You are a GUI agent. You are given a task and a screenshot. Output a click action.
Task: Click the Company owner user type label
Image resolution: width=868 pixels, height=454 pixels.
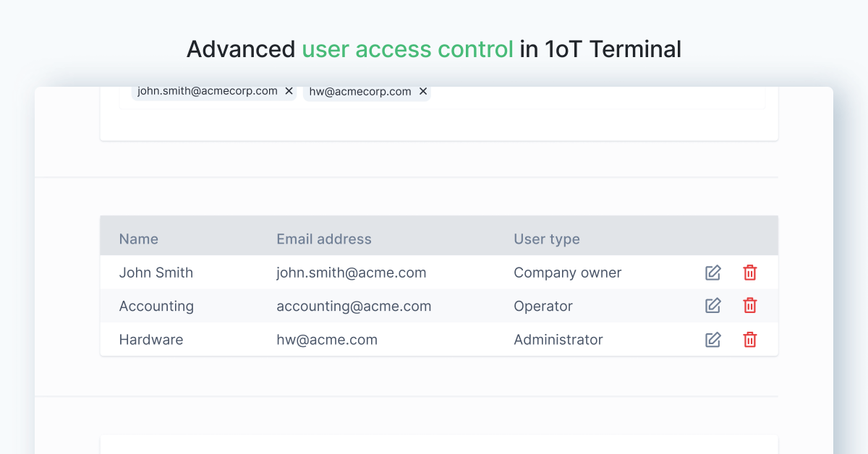(567, 273)
